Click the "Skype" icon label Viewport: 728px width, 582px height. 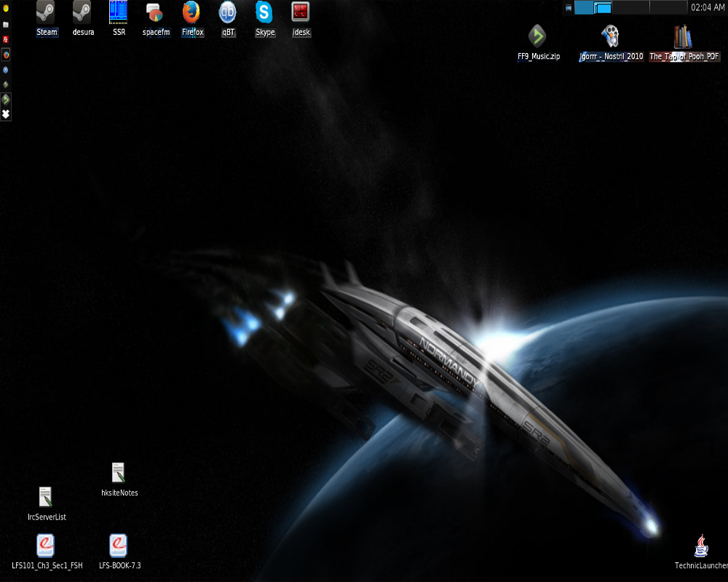tap(265, 32)
